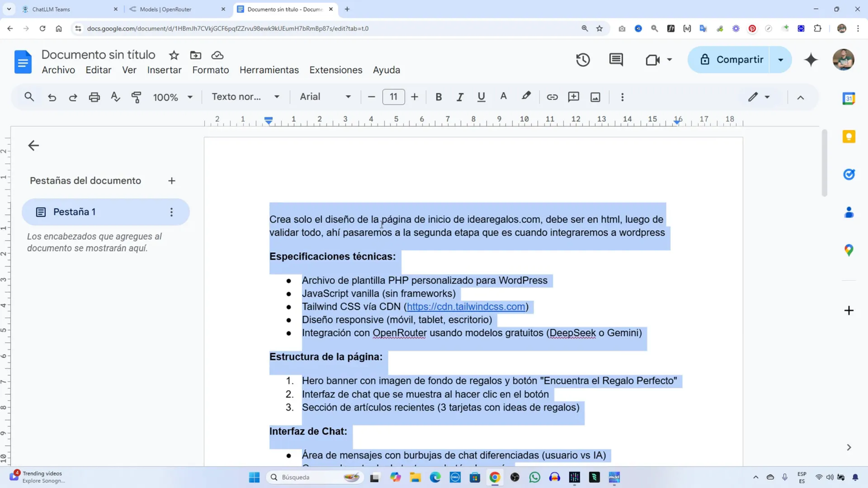Open version history clock icon
868x488 pixels.
pos(583,60)
